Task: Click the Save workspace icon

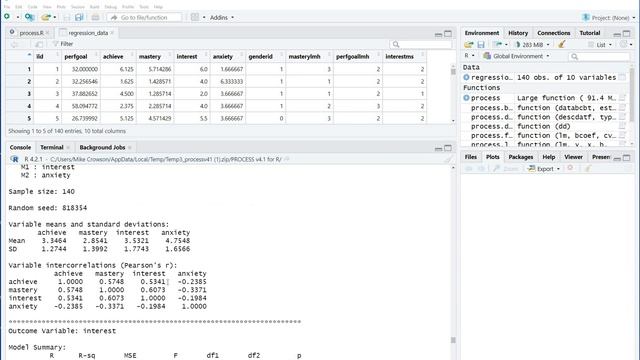Action: (x=481, y=44)
